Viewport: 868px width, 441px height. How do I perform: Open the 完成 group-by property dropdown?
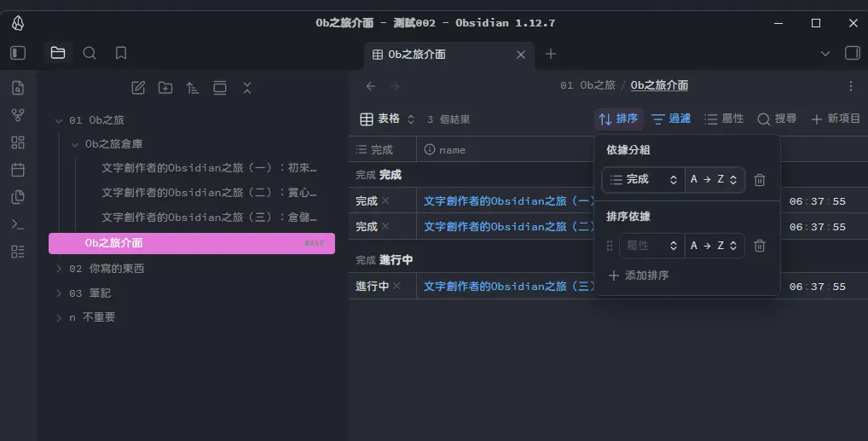pos(644,180)
